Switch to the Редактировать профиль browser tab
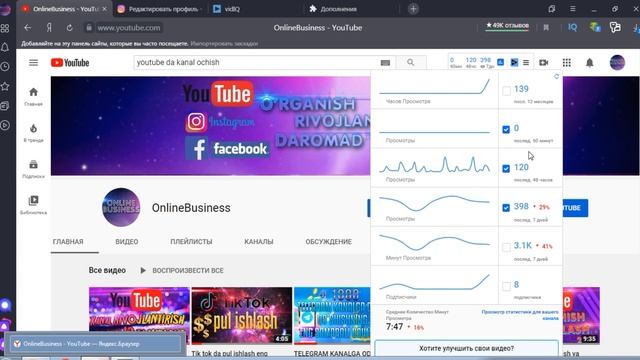640x360 pixels. [x=160, y=9]
